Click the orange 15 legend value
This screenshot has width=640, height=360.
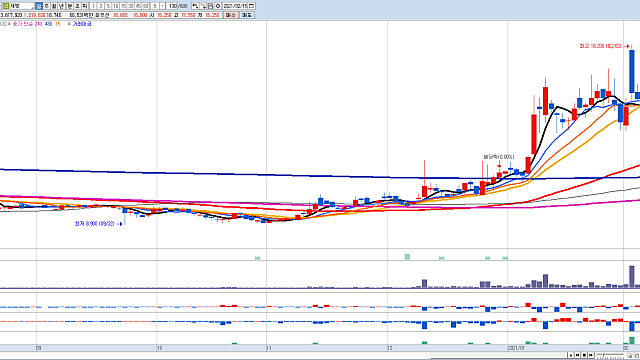coord(58,24)
